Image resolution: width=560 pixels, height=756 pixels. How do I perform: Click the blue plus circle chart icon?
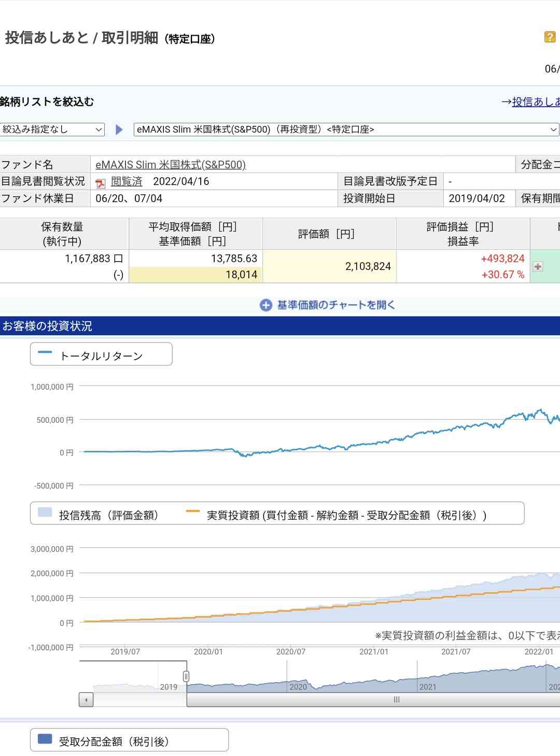[x=265, y=305]
